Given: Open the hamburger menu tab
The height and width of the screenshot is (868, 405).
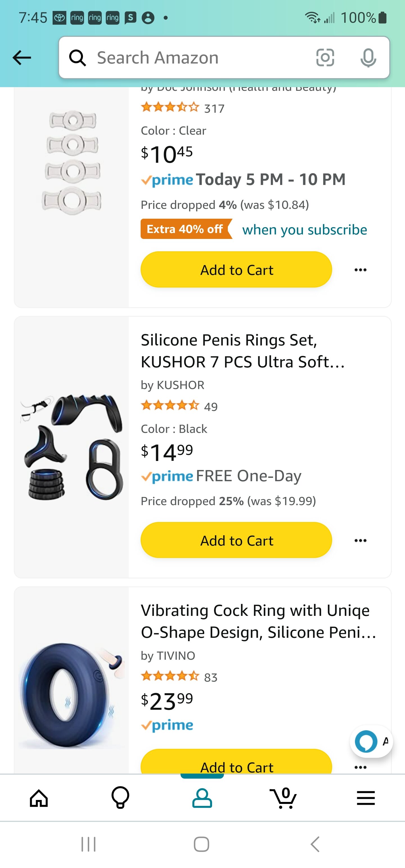Looking at the screenshot, I should click(x=366, y=798).
